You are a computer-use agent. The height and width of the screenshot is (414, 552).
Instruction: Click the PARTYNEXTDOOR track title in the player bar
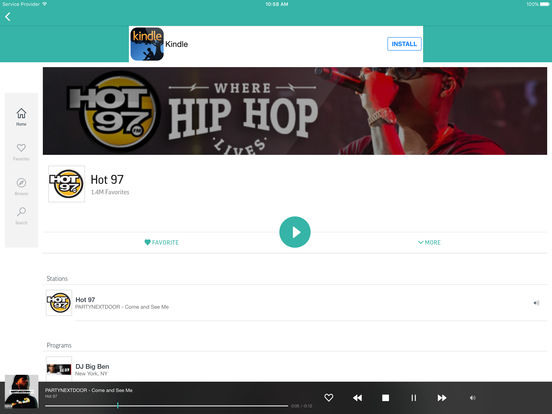[x=89, y=390]
